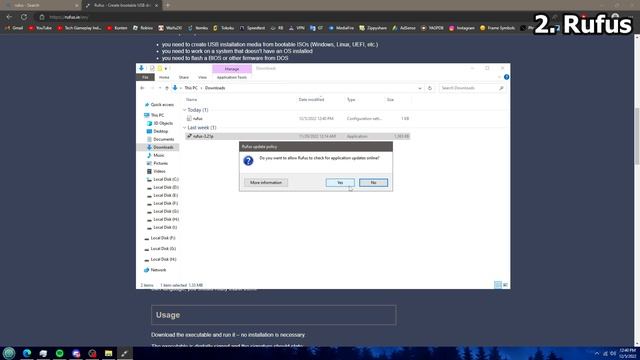Switch to details view layout icon

pyautogui.click(x=498, y=285)
